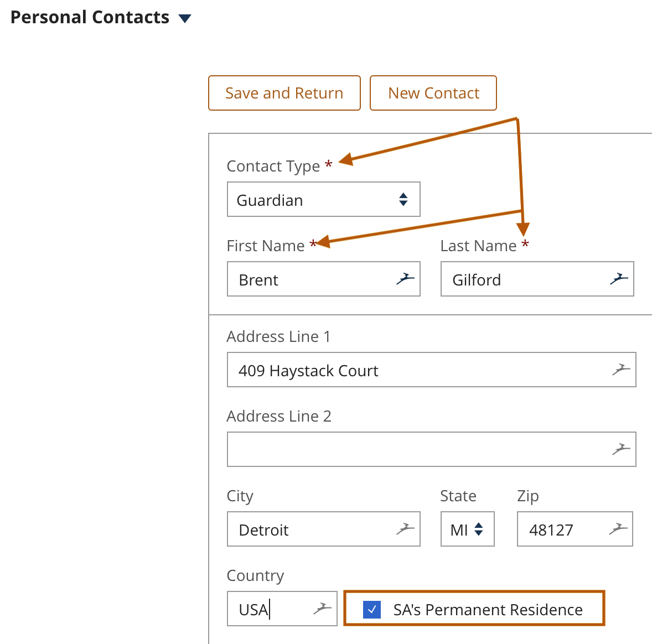Click the translation icon beside City field

pos(406,529)
